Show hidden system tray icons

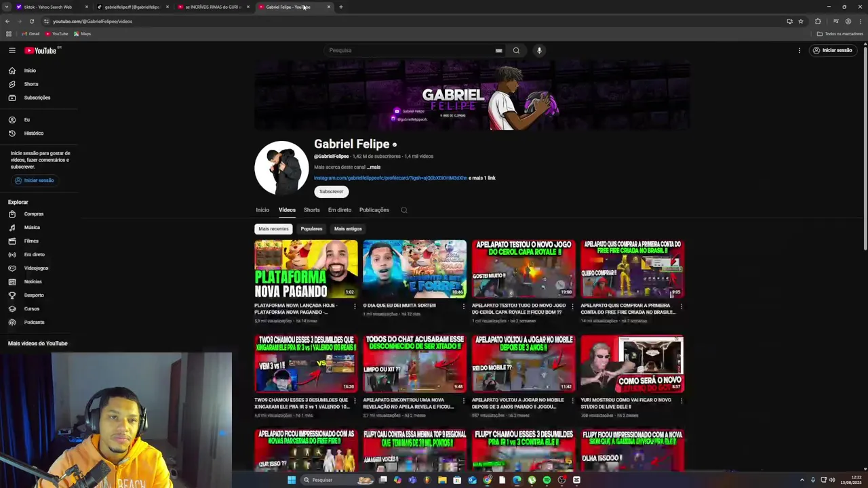[x=802, y=480]
